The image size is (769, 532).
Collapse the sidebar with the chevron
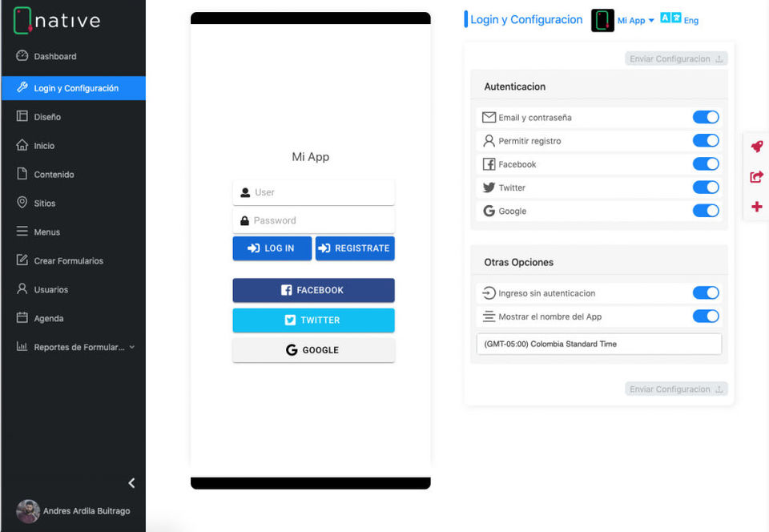131,483
